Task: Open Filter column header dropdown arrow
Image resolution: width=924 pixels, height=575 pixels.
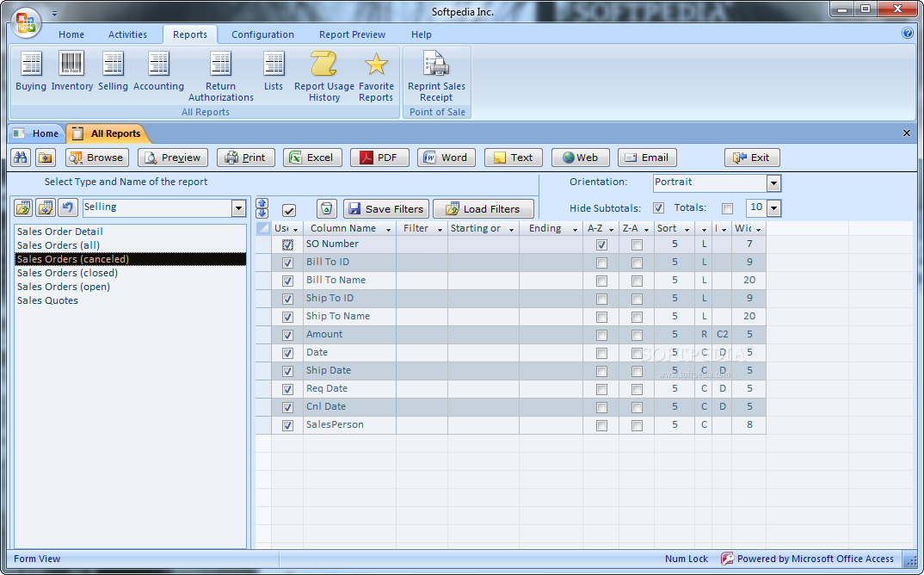Action: [x=440, y=230]
